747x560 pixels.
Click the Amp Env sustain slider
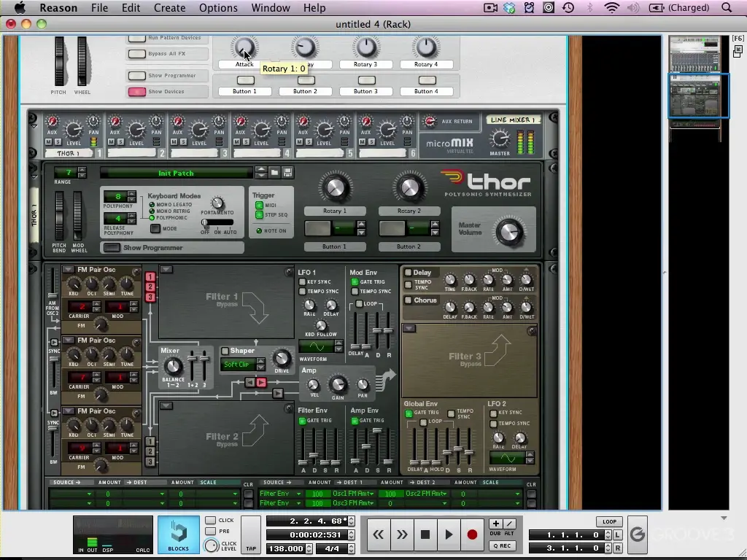coord(377,430)
